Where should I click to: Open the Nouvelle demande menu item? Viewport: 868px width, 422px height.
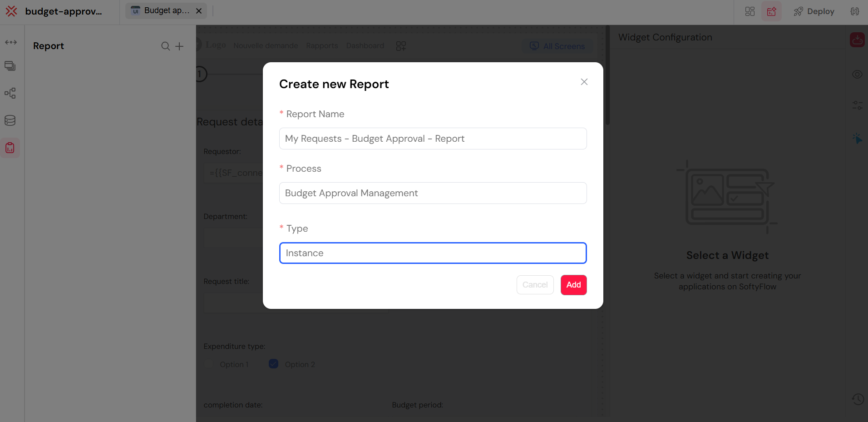click(x=266, y=45)
